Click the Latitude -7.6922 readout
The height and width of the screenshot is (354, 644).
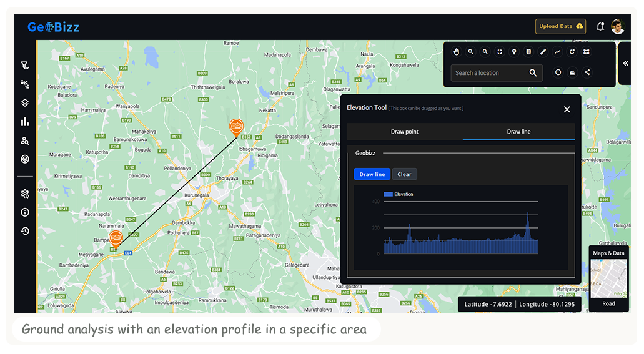[488, 304]
